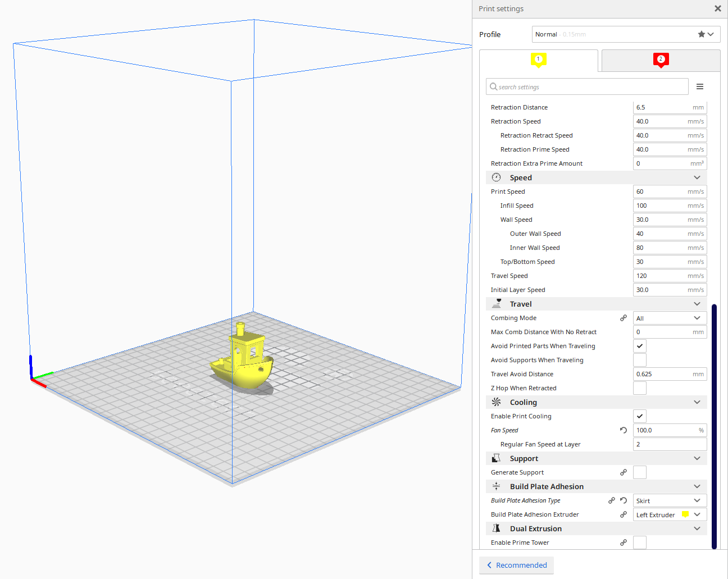728x579 pixels.
Task: Click the link icon for Enable Prime Tower
Action: 623,542
